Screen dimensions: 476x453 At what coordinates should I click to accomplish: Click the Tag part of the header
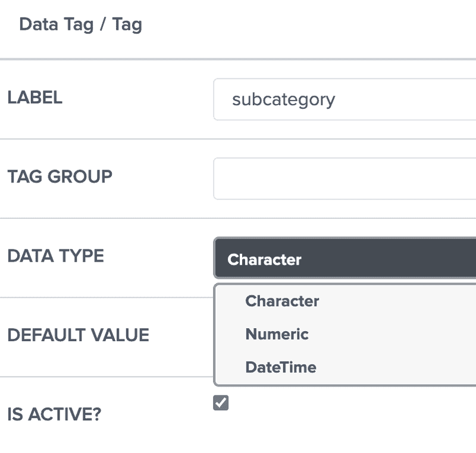[x=126, y=25]
